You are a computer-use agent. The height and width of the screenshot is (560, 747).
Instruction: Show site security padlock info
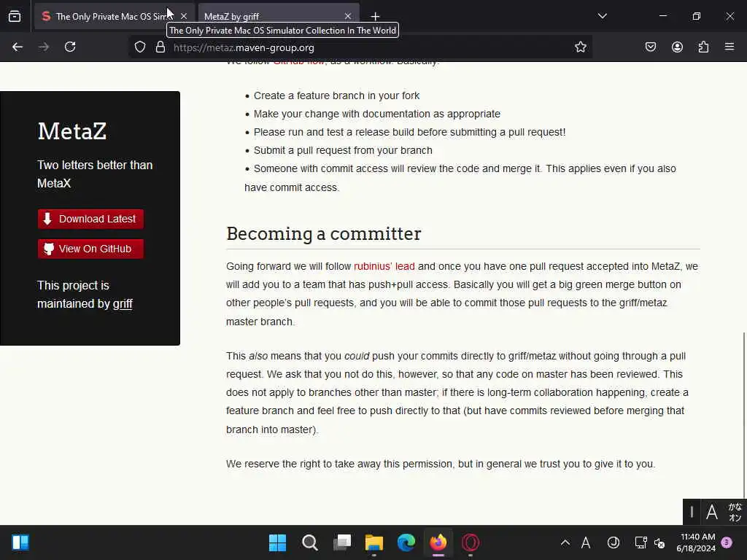[160, 47]
